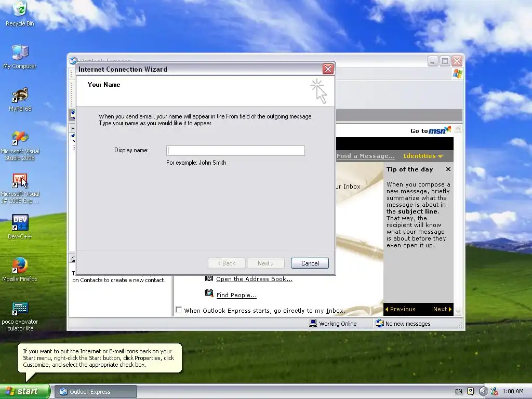532x399 pixels.
Task: Click the Open the Address Book icon
Action: [209, 278]
